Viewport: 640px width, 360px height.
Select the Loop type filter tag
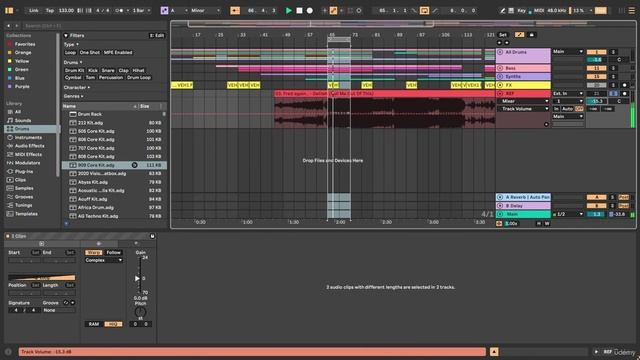70,53
